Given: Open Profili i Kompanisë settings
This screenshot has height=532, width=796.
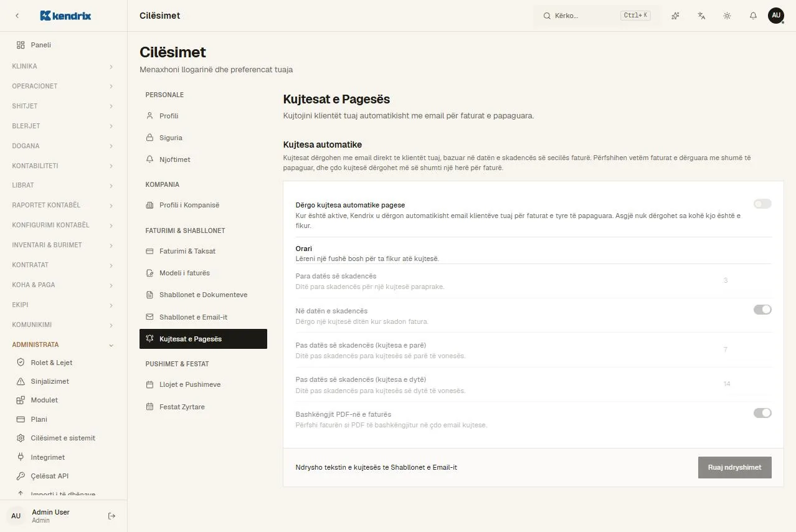Looking at the screenshot, I should coord(203,205).
